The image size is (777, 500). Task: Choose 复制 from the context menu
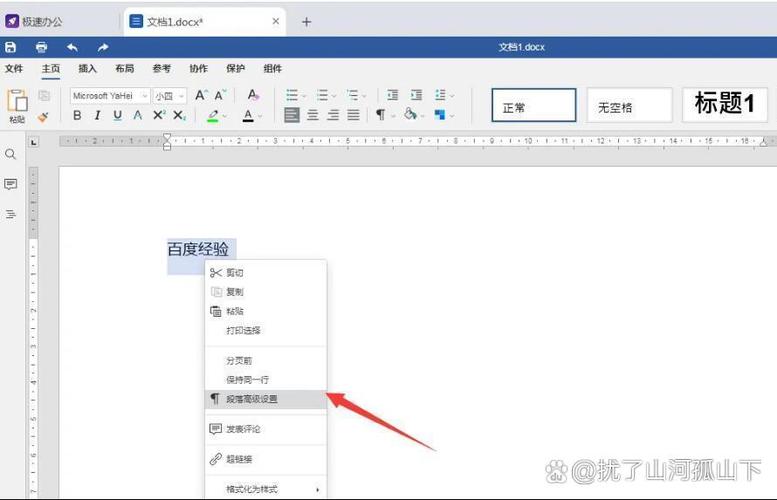coord(266,292)
